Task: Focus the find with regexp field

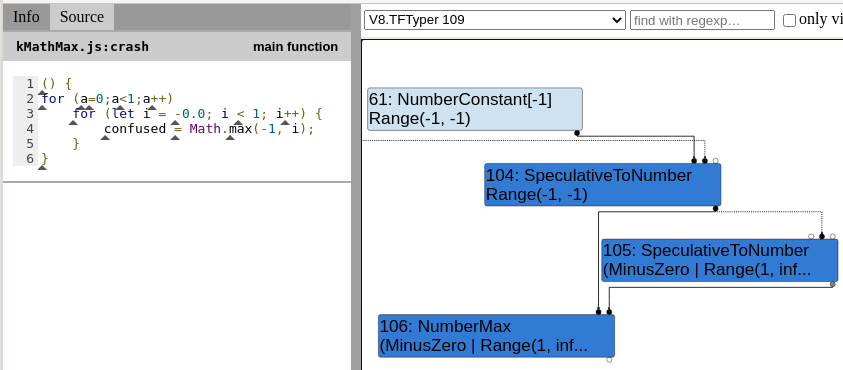Action: click(x=702, y=20)
